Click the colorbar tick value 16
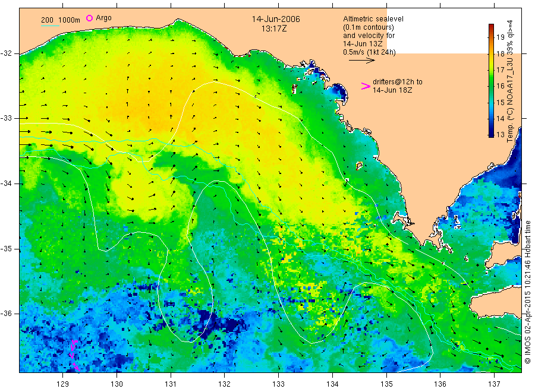 pos(500,86)
